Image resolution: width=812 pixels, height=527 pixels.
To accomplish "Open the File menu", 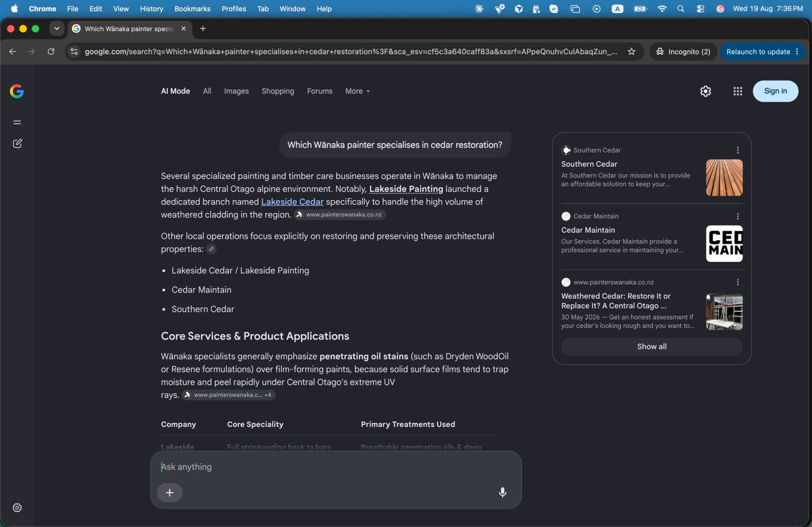I will (73, 9).
